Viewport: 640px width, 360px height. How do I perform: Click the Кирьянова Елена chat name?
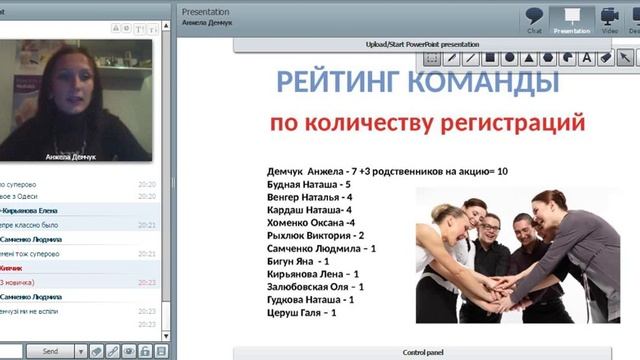29,211
